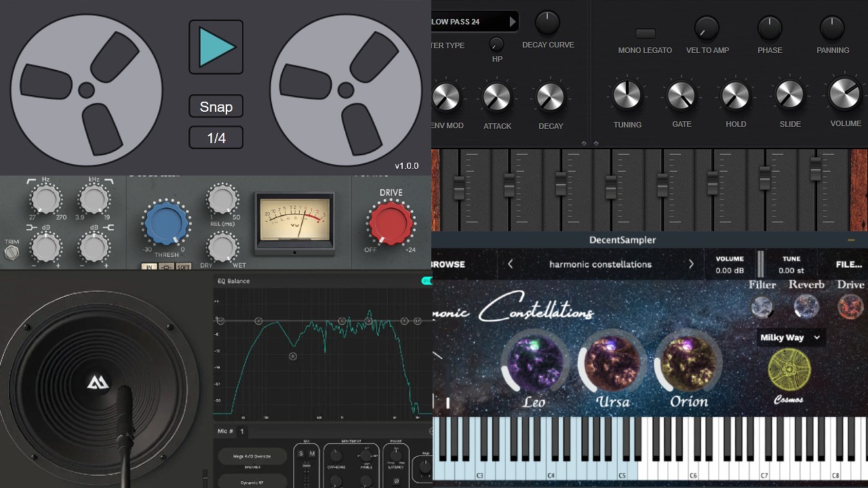Turn the synth VOLUME knob
The width and height of the screenshot is (868, 488).
pyautogui.click(x=845, y=94)
